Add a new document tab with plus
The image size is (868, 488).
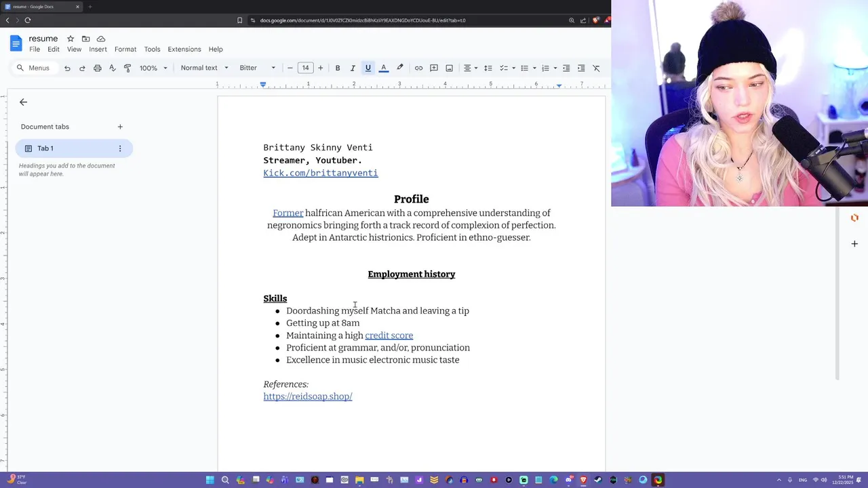point(120,127)
